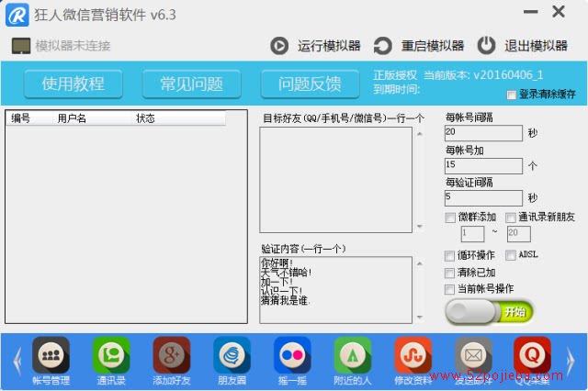Check the 清除已加 option
The image size is (588, 391).
(x=449, y=273)
